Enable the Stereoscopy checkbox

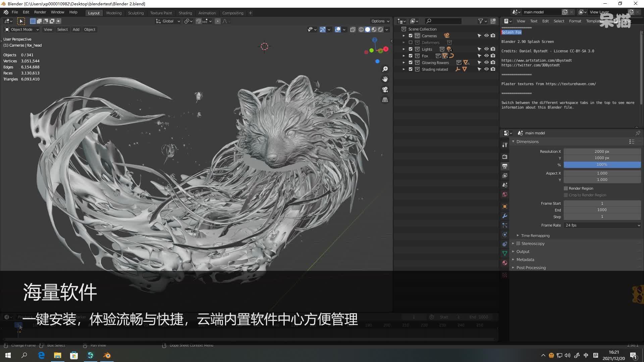pos(518,244)
